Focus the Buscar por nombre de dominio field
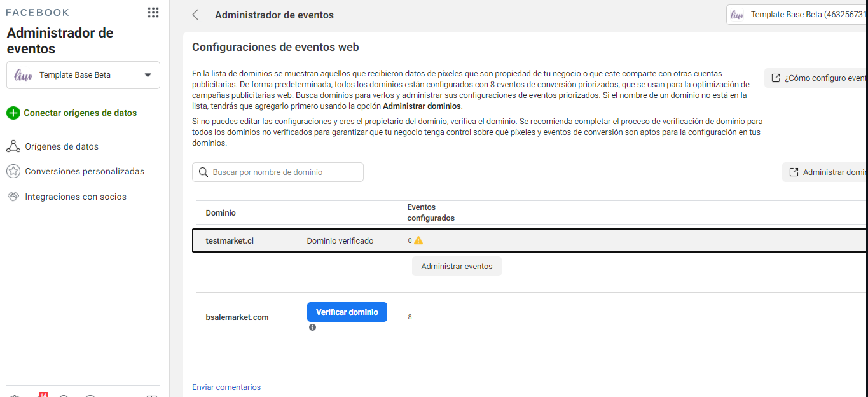Viewport: 868px width, 397px height. pyautogui.click(x=278, y=172)
